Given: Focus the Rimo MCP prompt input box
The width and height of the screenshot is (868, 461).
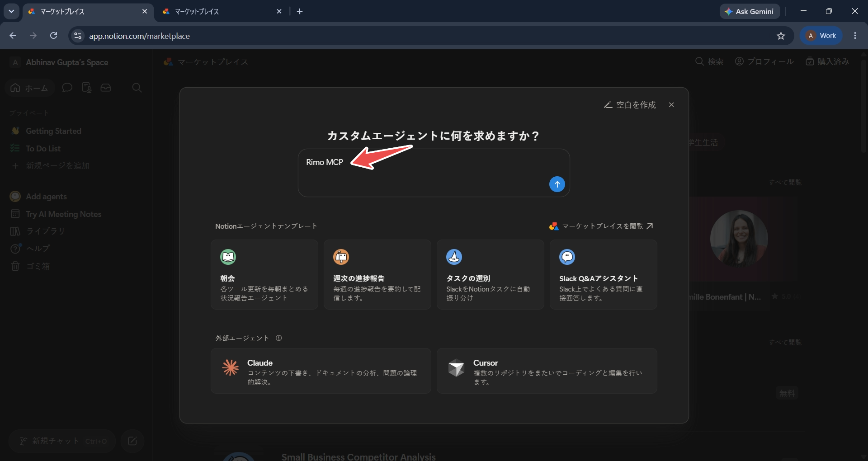Looking at the screenshot, I should 434,173.
